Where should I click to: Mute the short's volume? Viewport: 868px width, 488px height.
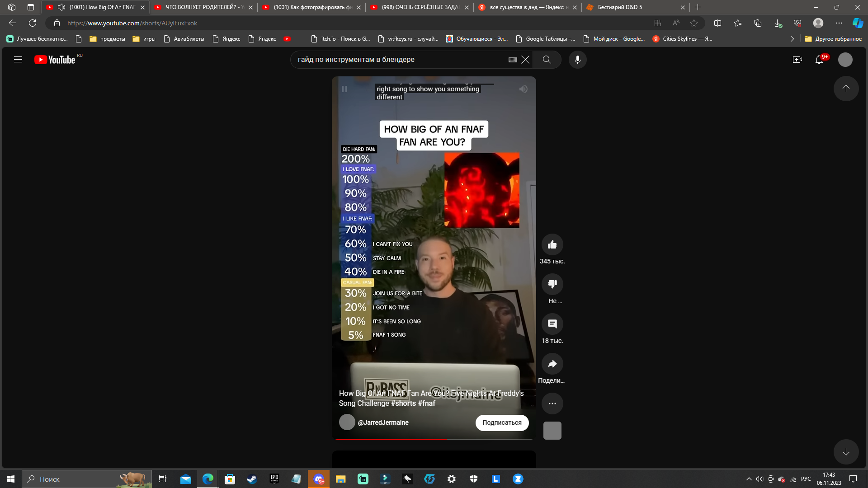click(x=523, y=89)
